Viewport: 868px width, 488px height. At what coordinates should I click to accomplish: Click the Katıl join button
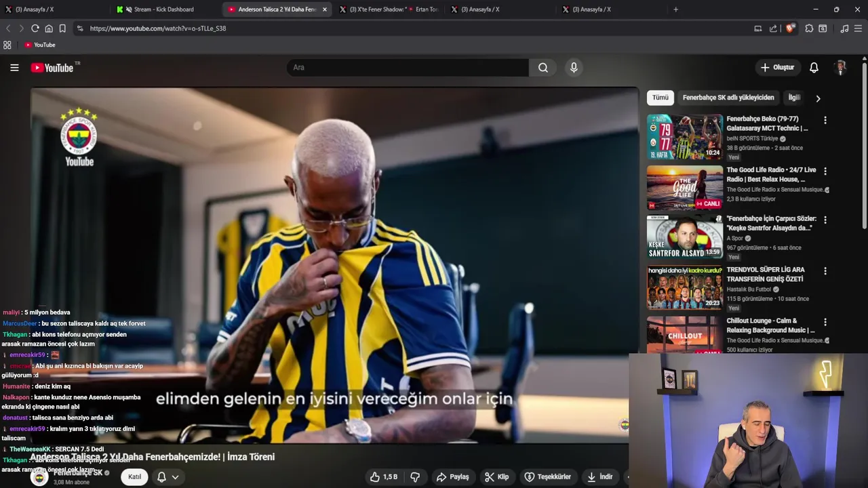pos(135,477)
